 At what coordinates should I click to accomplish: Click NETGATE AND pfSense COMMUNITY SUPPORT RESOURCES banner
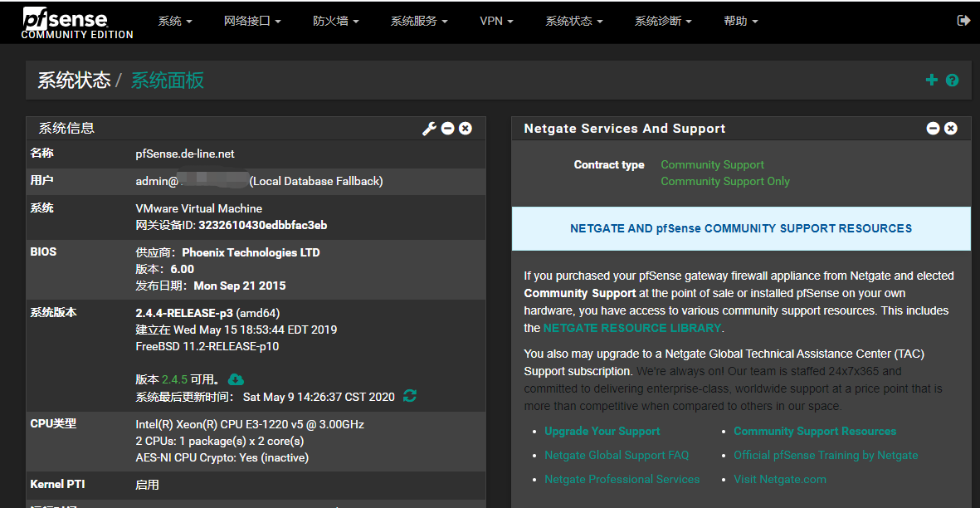point(741,229)
